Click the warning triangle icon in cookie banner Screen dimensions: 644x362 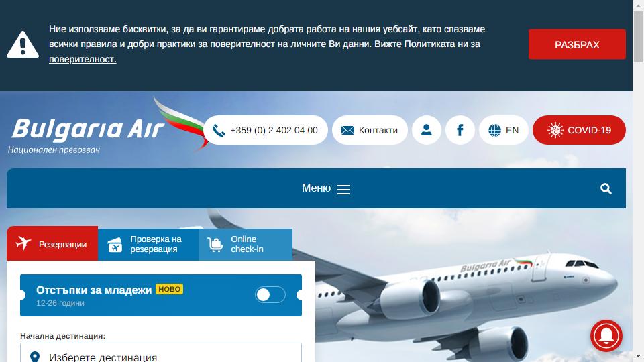coord(23,44)
